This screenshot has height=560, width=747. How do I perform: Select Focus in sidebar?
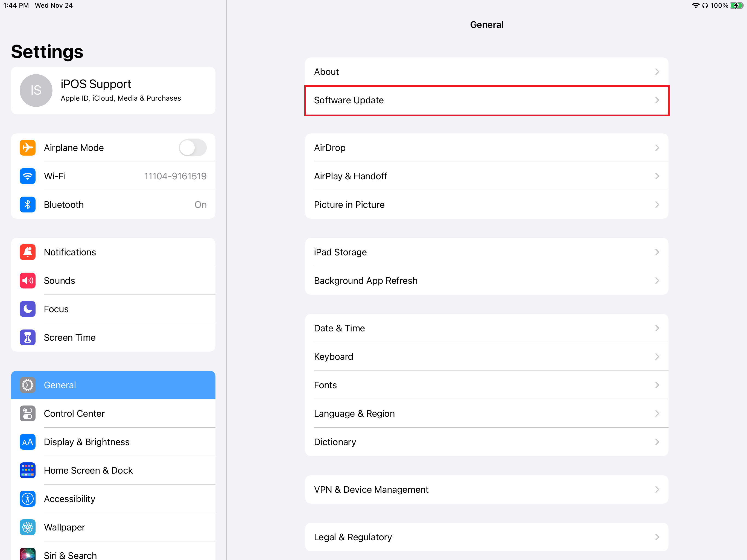tap(113, 309)
